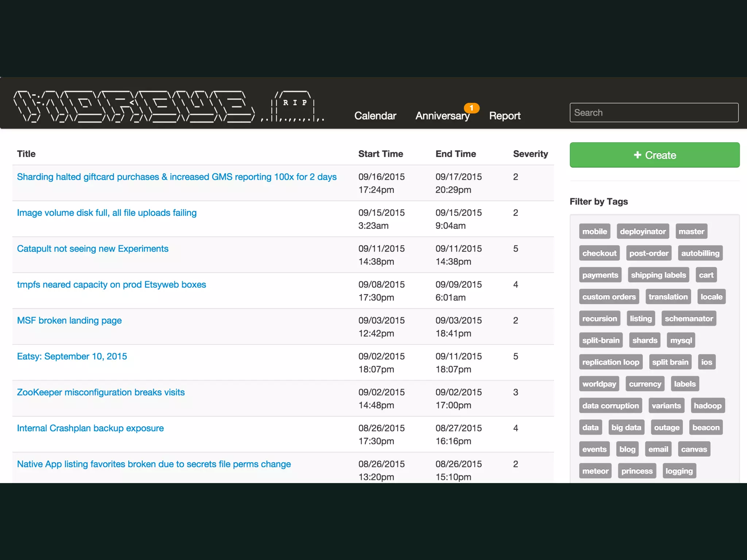Select the shipping labels tag
Screen dimensions: 747x560
tap(658, 275)
